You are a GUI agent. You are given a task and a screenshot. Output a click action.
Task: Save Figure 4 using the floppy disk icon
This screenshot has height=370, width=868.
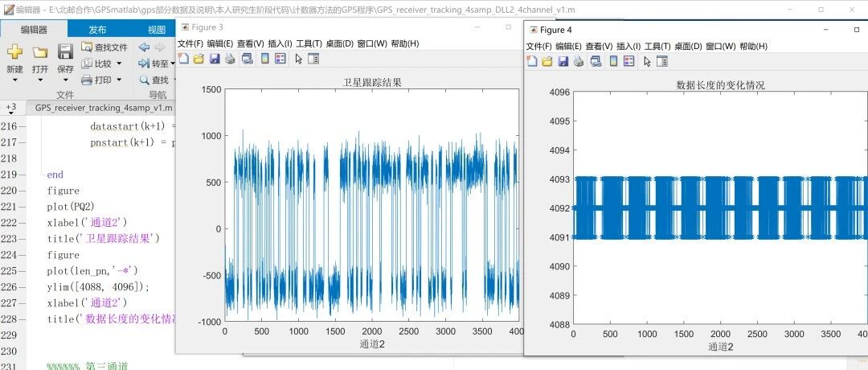pos(563,61)
